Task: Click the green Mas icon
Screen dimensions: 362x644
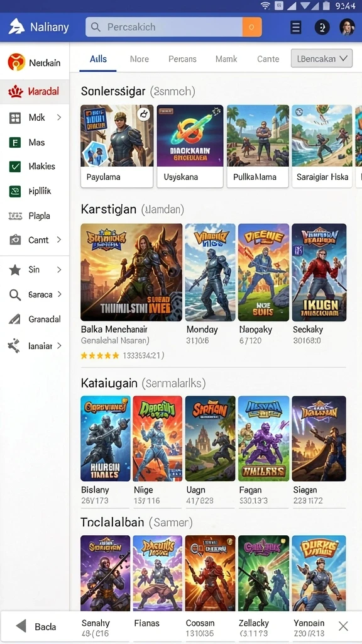Action: coord(15,143)
